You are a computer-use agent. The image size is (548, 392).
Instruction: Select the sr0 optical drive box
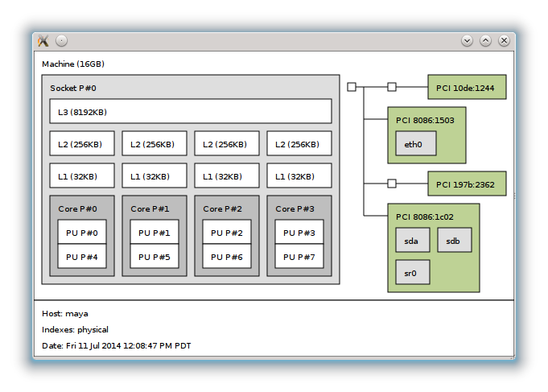(x=413, y=272)
